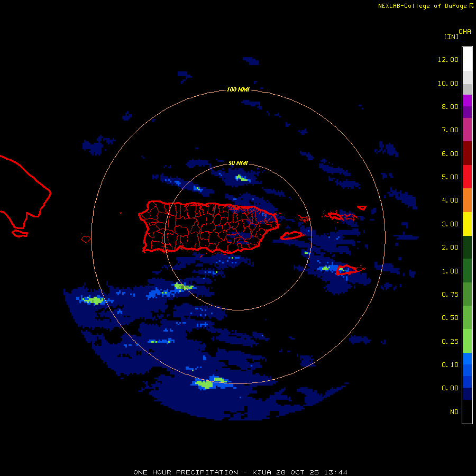Click the 7.00 legend value
This screenshot has width=476, height=476.
coord(450,130)
